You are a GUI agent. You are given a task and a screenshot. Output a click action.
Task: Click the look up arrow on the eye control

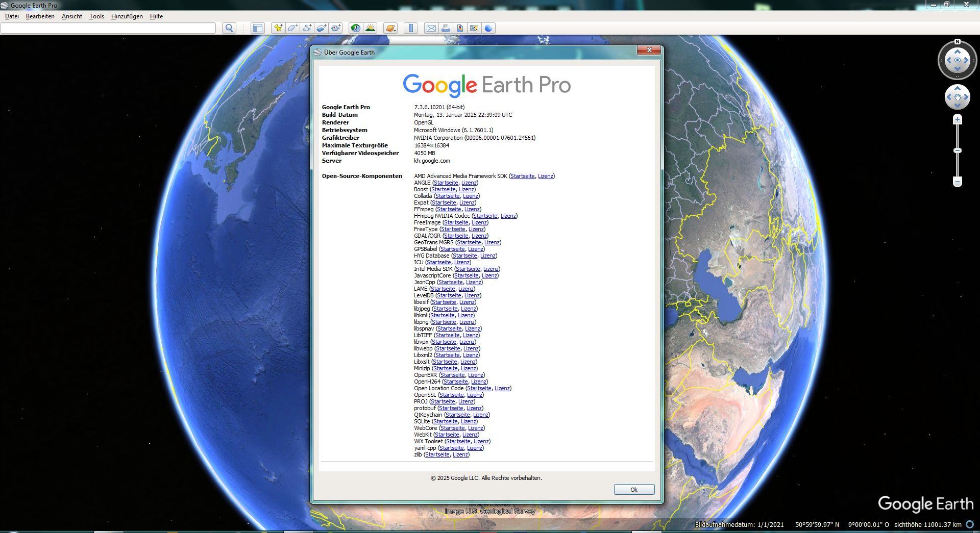958,52
